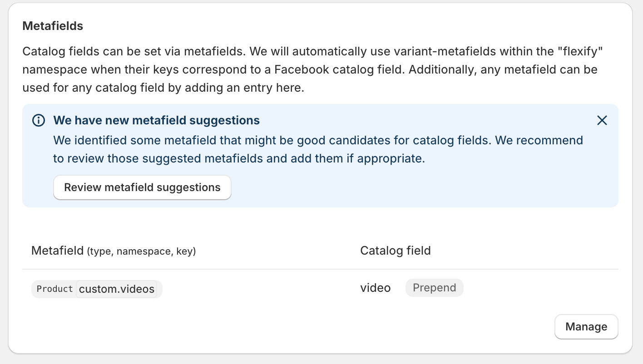Image resolution: width=643 pixels, height=364 pixels.
Task: Click the Product type label
Action: click(x=54, y=289)
